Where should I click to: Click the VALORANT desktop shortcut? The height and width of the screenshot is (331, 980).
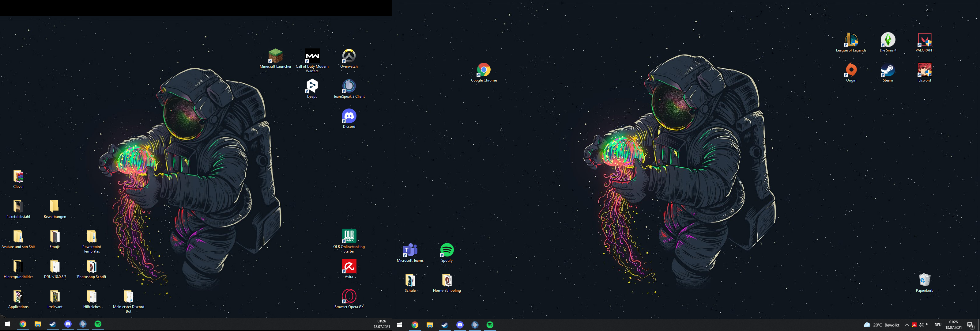[925, 42]
